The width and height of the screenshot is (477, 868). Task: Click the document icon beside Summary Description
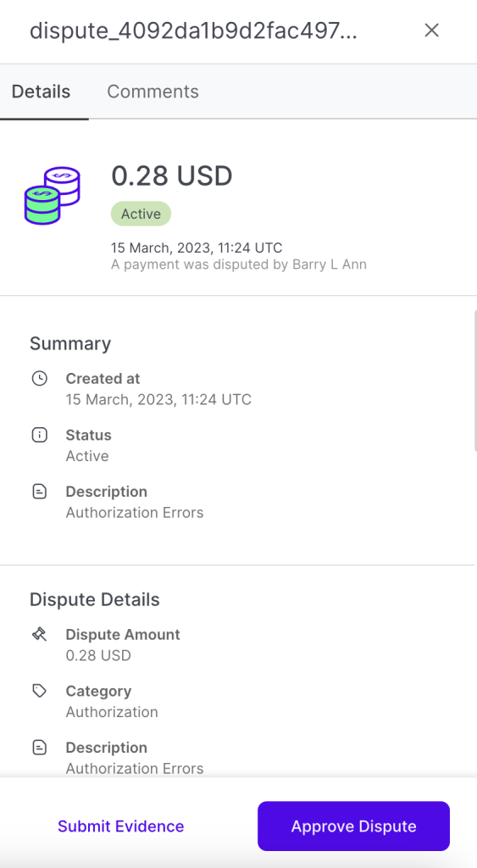coord(39,492)
